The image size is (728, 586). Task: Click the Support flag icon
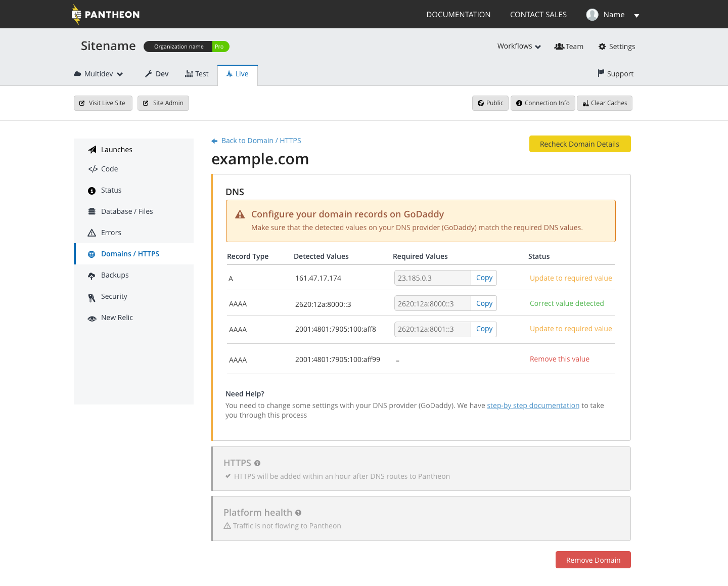(601, 73)
